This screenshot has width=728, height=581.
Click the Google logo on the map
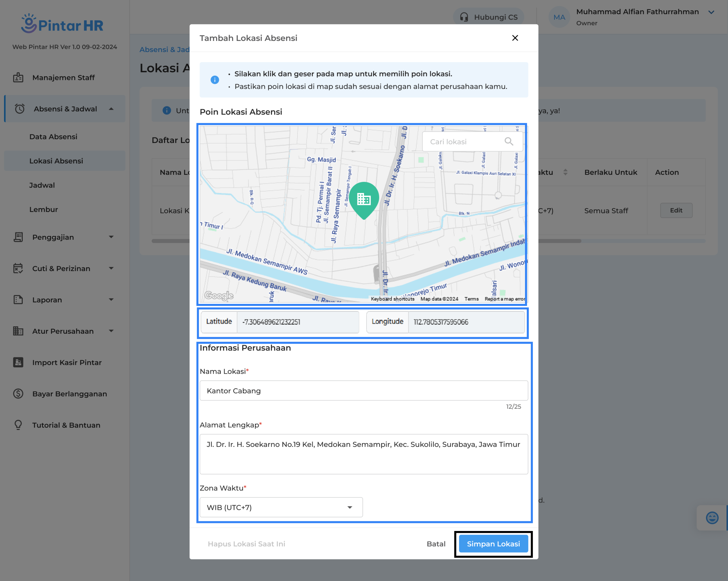pyautogui.click(x=219, y=296)
